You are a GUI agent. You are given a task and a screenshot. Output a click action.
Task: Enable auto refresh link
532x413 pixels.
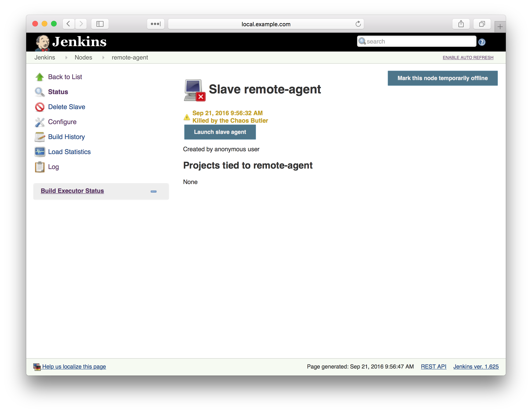[468, 58]
